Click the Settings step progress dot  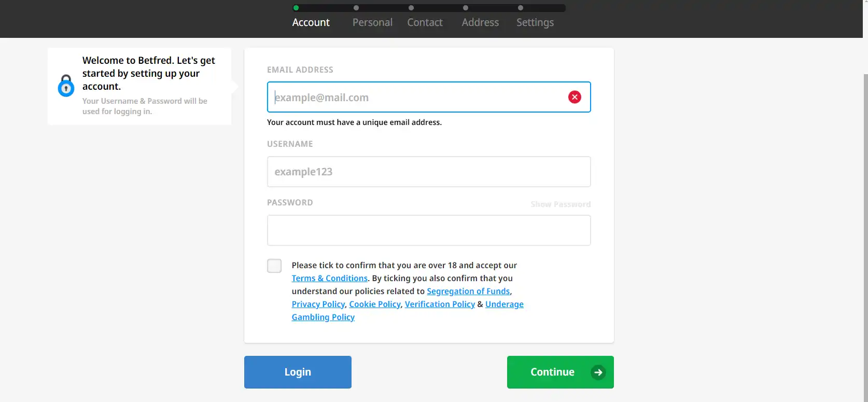(521, 8)
